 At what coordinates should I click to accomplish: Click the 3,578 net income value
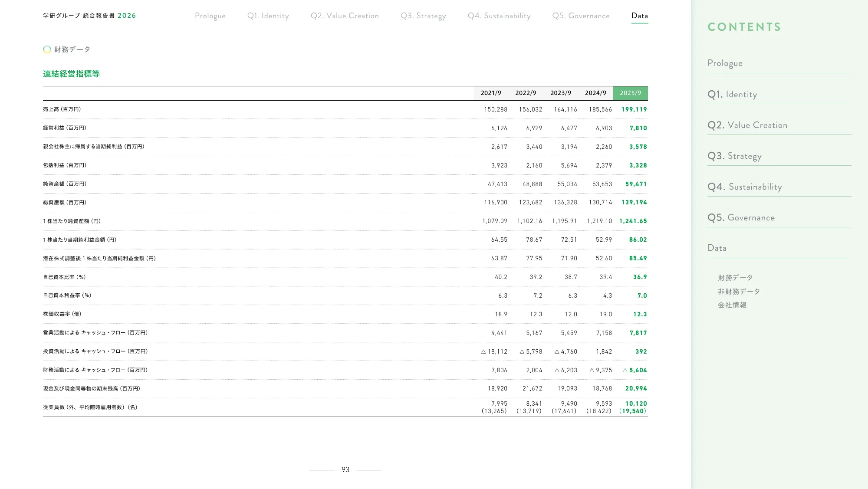(x=638, y=147)
